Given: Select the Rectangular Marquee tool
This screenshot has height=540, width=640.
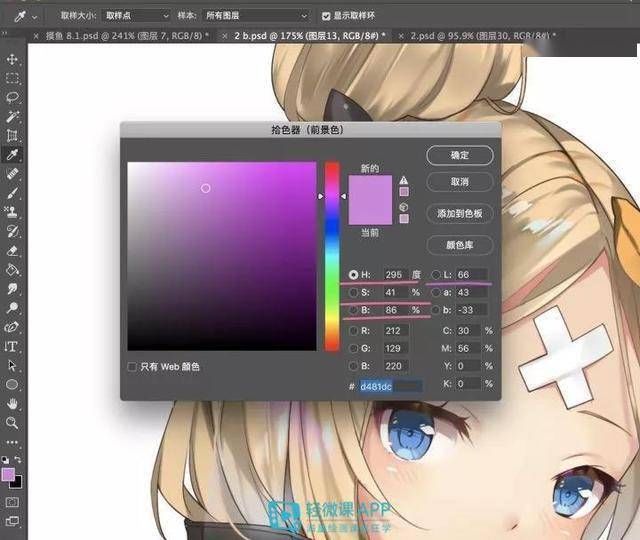Looking at the screenshot, I should click(12, 78).
